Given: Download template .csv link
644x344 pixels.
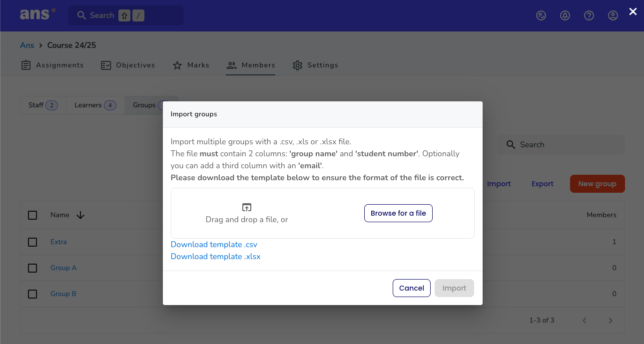Looking at the screenshot, I should tap(214, 245).
